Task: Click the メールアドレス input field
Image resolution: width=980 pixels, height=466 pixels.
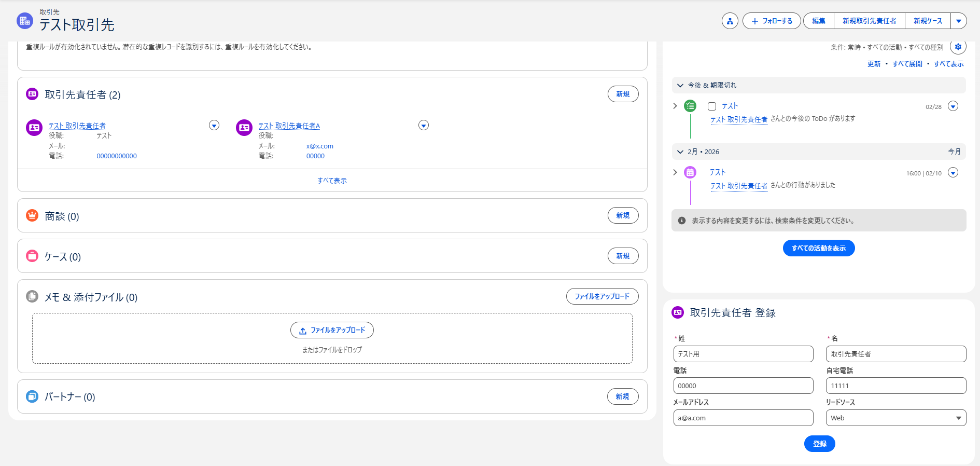Action: point(743,418)
